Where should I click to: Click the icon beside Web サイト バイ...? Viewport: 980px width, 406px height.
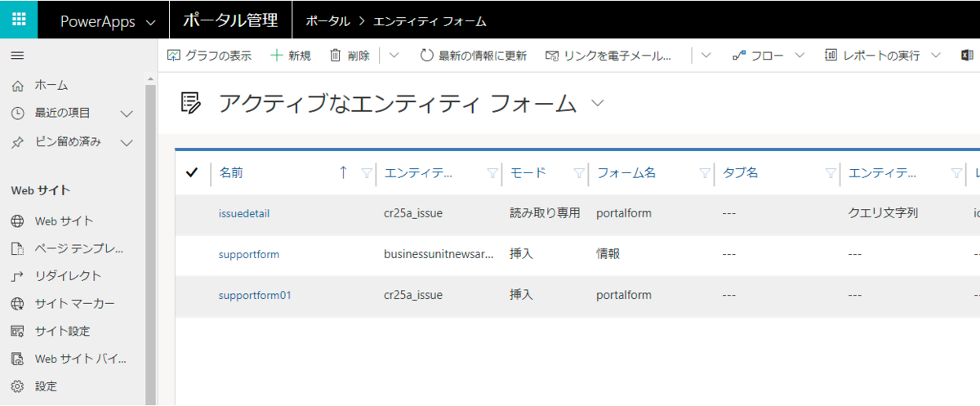pyautogui.click(x=18, y=359)
